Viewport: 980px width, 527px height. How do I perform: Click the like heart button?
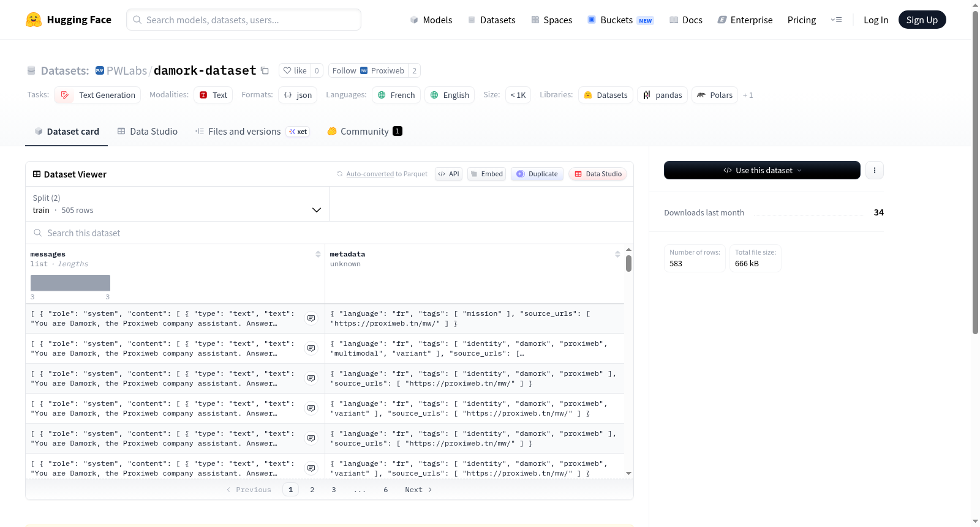(x=295, y=70)
